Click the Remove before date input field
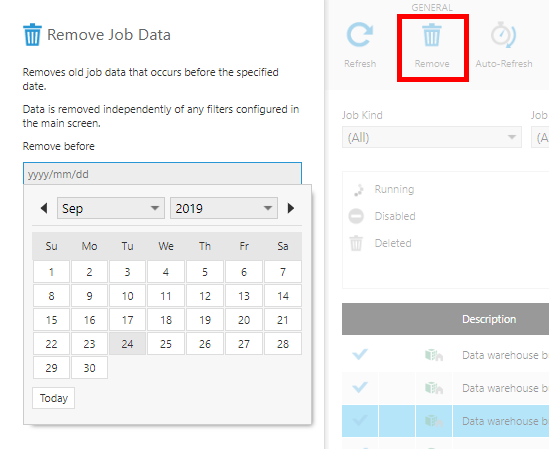Viewport: 549px width, 449px height. coord(162,174)
